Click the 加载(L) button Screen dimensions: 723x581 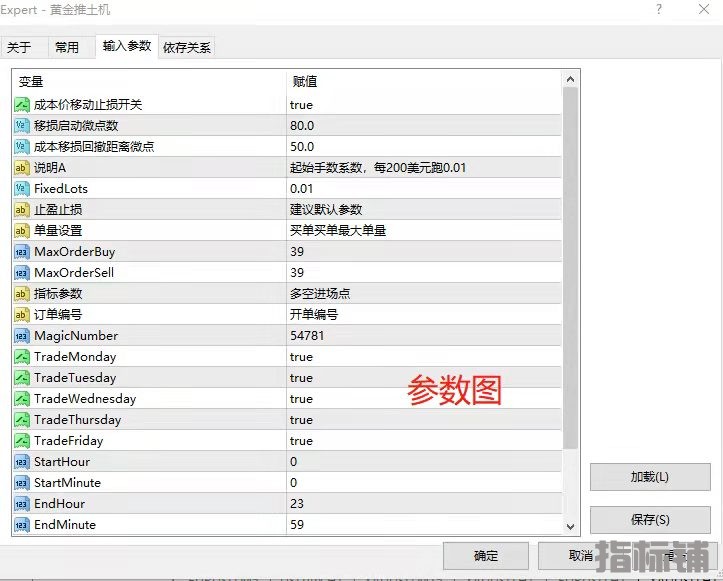[x=650, y=477]
